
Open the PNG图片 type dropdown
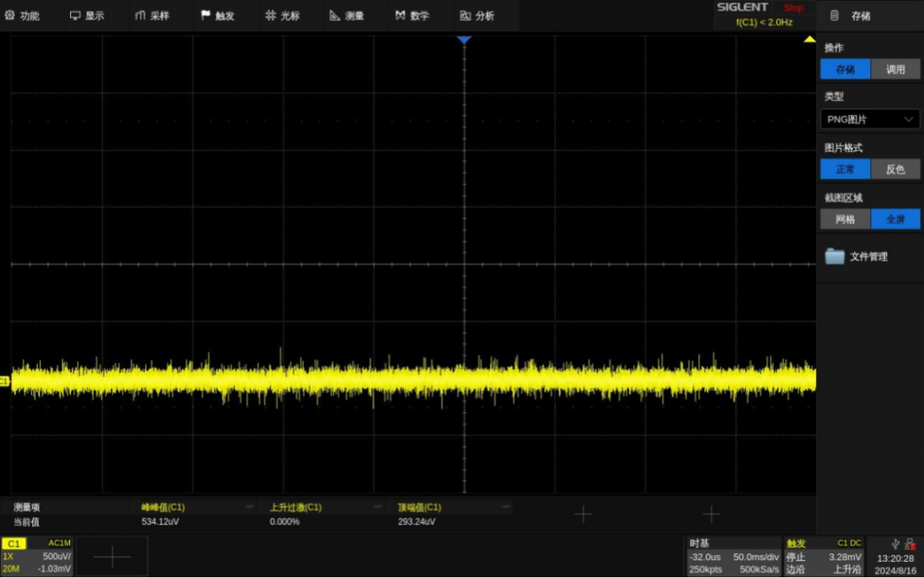(x=870, y=120)
